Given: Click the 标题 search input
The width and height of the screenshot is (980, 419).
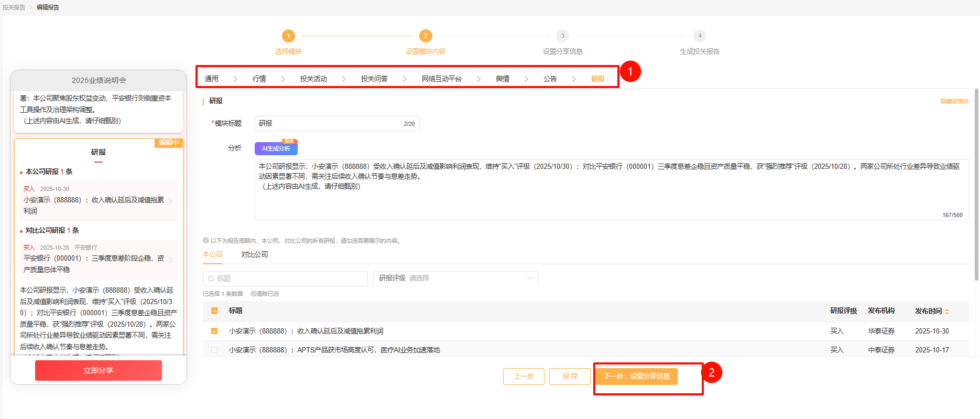Looking at the screenshot, I should tap(285, 278).
